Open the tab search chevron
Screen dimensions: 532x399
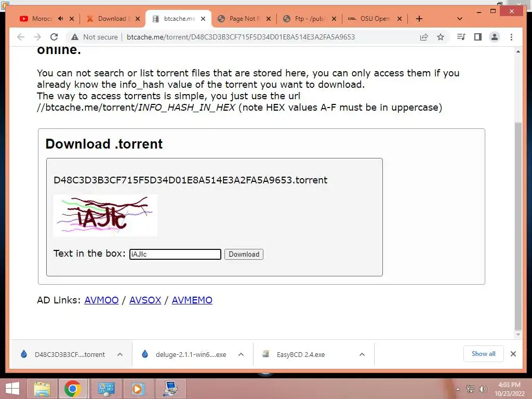pos(459,19)
